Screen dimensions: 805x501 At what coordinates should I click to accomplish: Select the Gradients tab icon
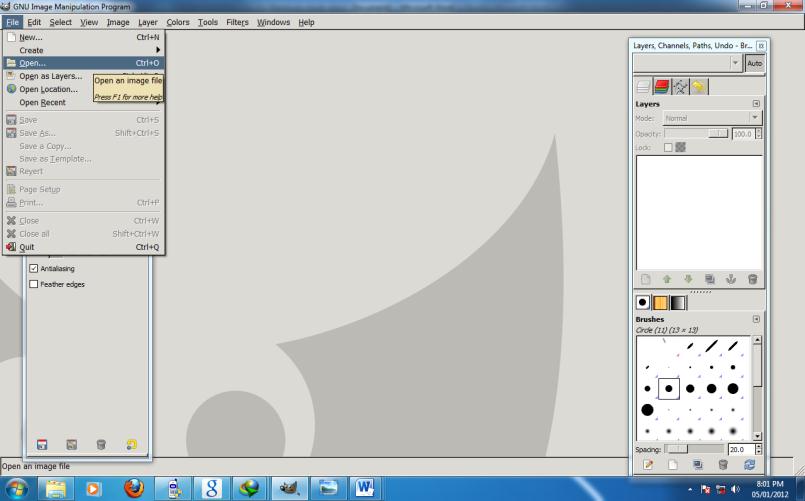coord(678,302)
